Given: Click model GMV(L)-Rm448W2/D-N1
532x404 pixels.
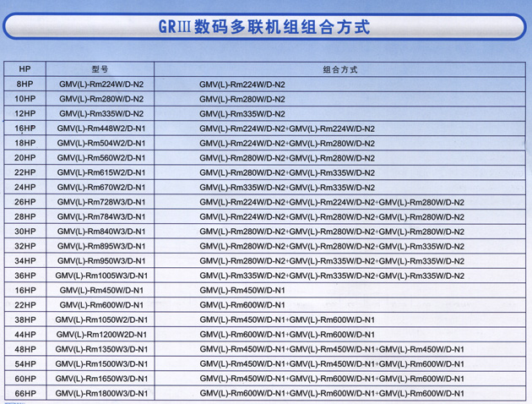Looking at the screenshot, I should pyautogui.click(x=101, y=128).
